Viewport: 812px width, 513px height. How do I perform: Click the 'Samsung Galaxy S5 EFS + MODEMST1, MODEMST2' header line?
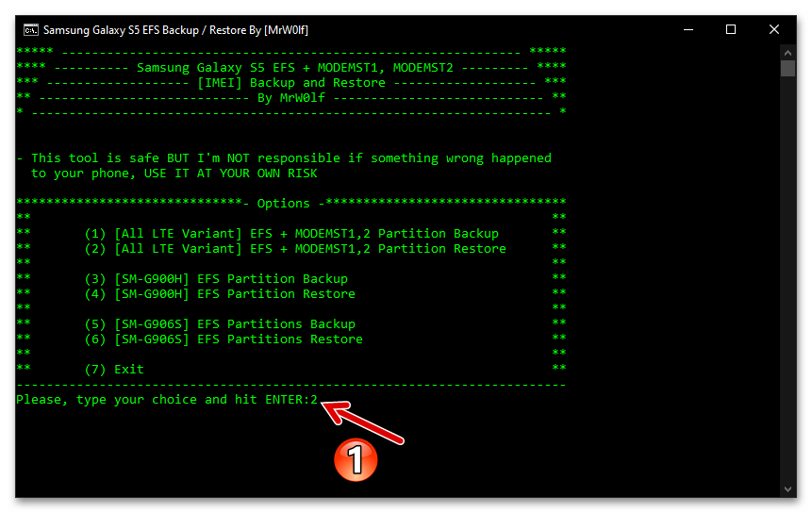294,67
